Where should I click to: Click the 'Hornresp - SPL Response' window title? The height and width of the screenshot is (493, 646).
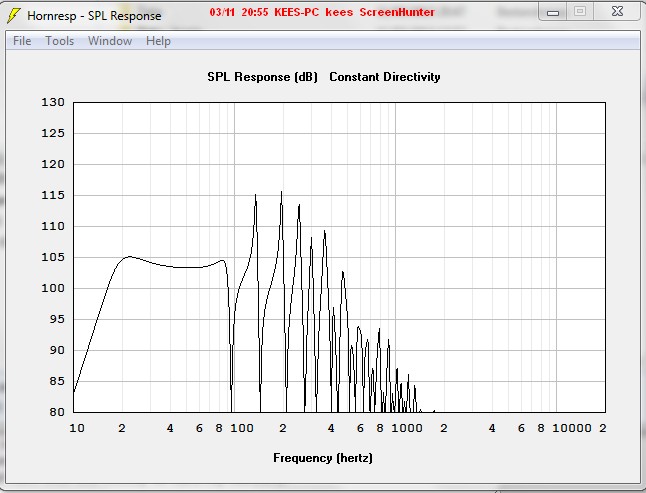coord(94,16)
